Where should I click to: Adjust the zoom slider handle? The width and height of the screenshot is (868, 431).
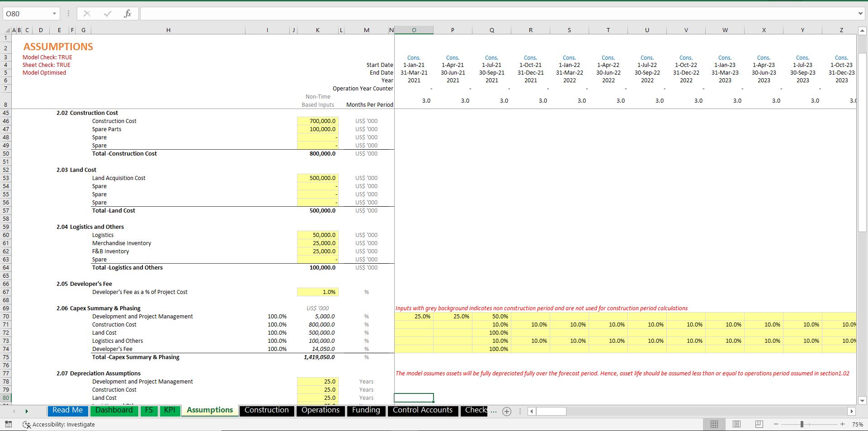tap(802, 424)
